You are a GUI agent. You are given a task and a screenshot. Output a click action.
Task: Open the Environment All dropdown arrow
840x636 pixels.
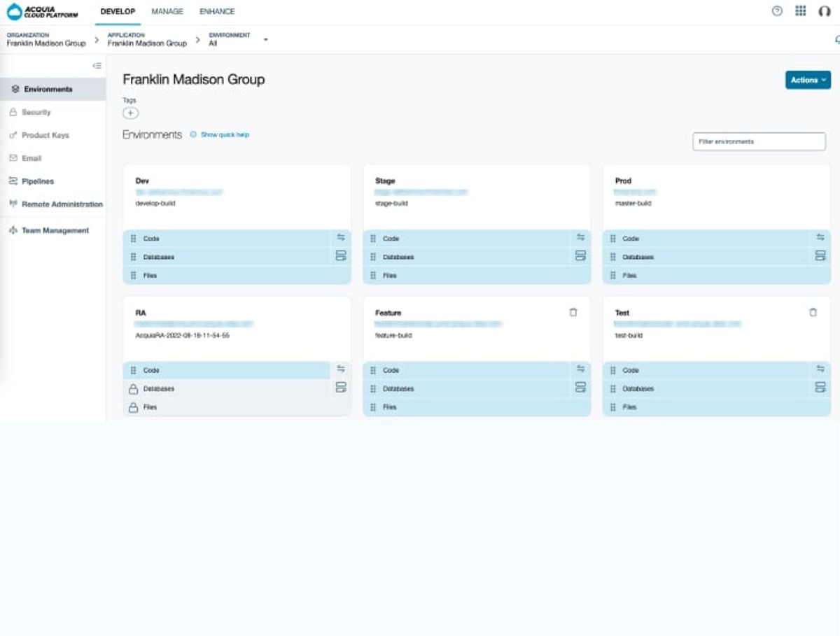(x=266, y=40)
